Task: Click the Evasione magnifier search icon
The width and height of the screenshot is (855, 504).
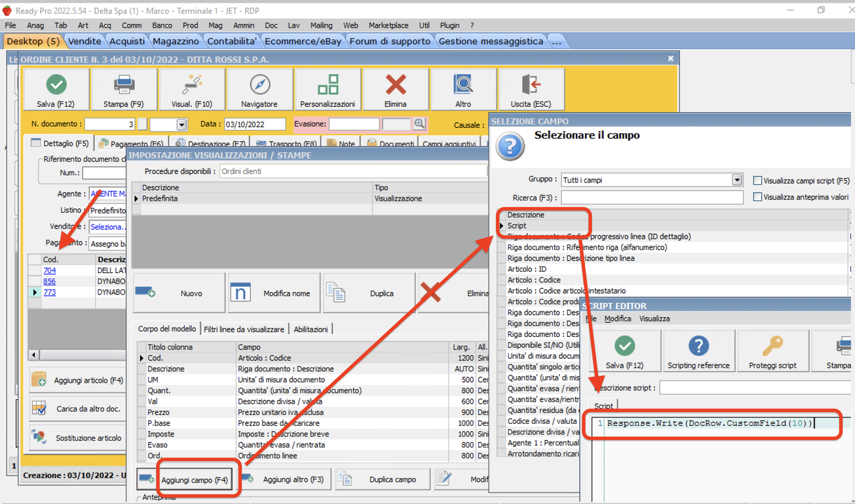Action: pos(419,124)
